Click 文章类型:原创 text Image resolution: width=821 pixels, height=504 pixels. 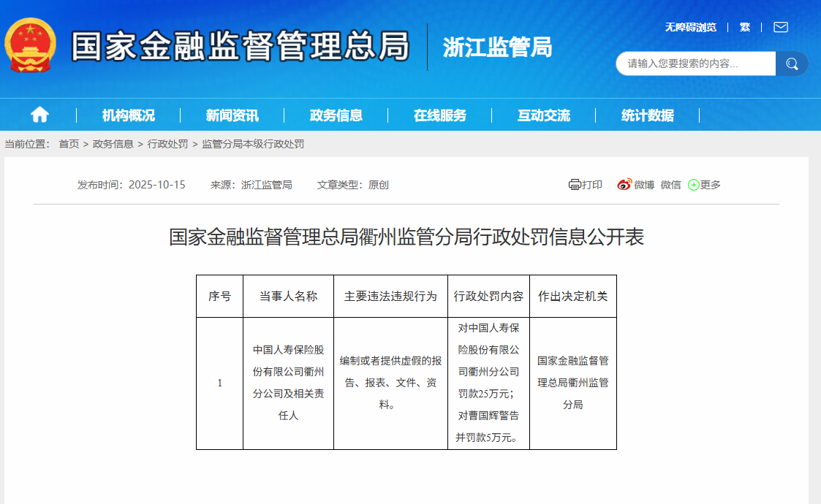tap(353, 185)
